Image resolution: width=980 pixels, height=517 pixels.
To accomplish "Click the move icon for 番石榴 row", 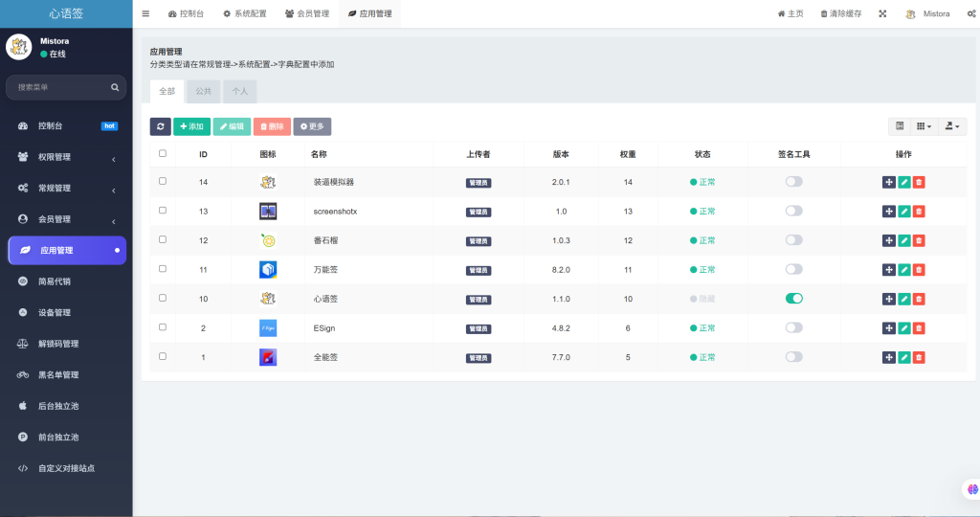I will coord(889,240).
